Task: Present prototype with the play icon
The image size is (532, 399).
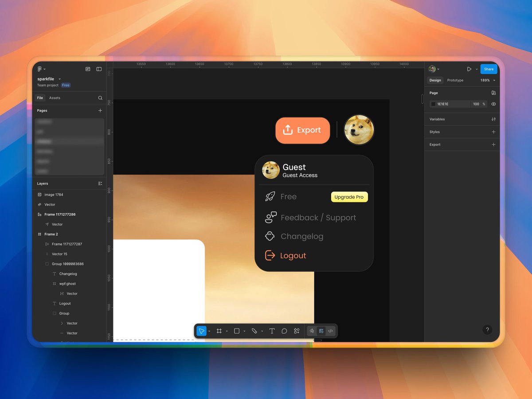Action: pos(469,69)
